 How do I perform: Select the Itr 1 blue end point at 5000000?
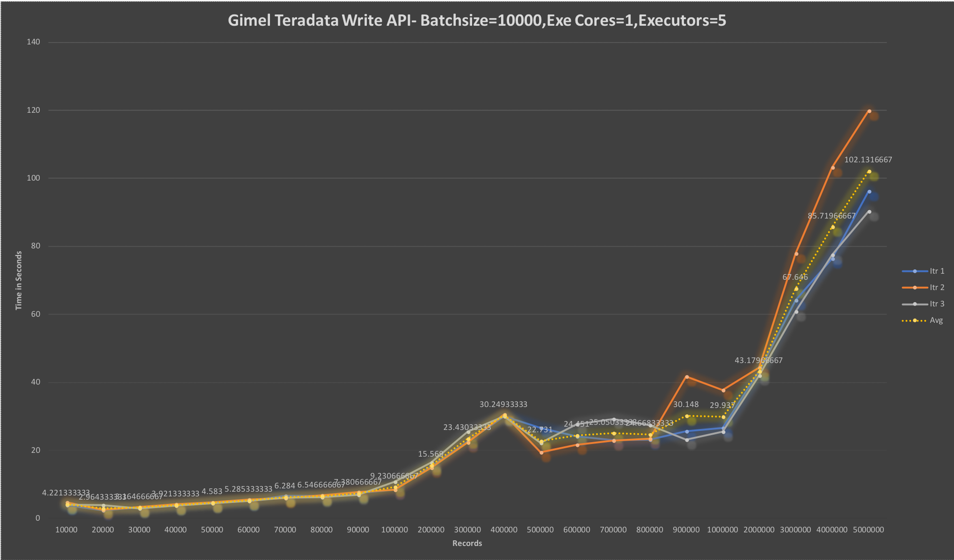[869, 192]
